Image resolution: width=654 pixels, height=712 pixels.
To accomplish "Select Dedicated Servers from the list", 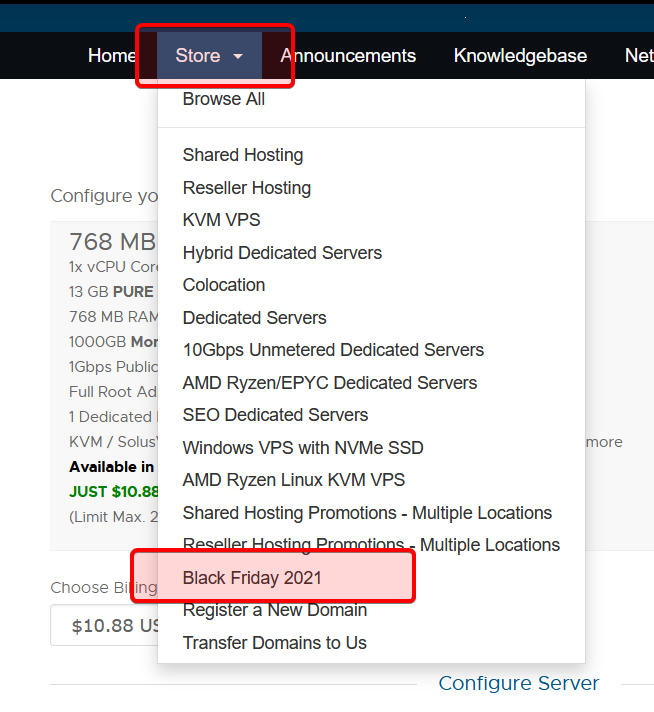I will coord(255,318).
